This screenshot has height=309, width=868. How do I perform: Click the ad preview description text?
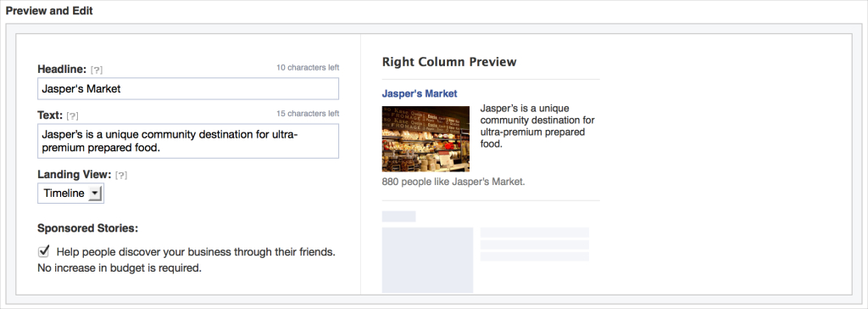point(537,126)
